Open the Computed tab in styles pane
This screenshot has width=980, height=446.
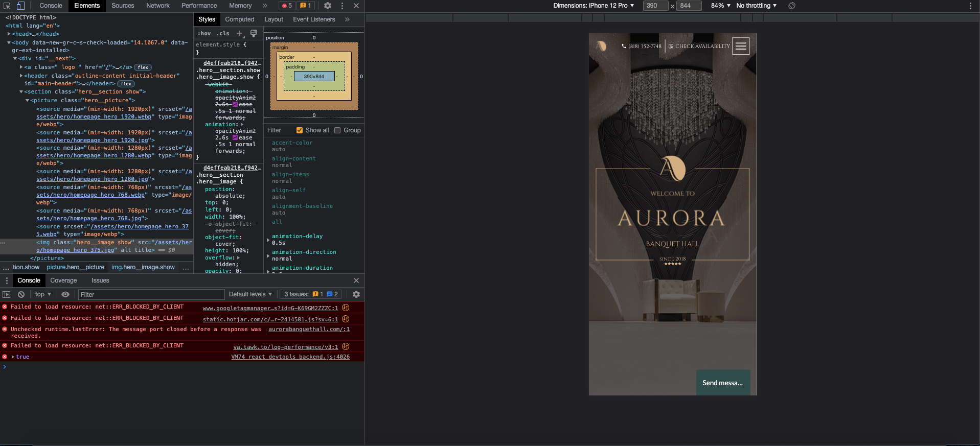pyautogui.click(x=239, y=19)
